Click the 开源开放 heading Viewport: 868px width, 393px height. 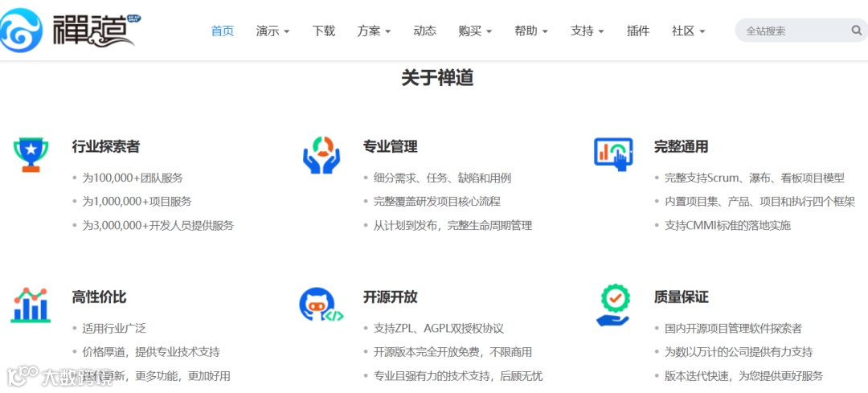click(391, 297)
